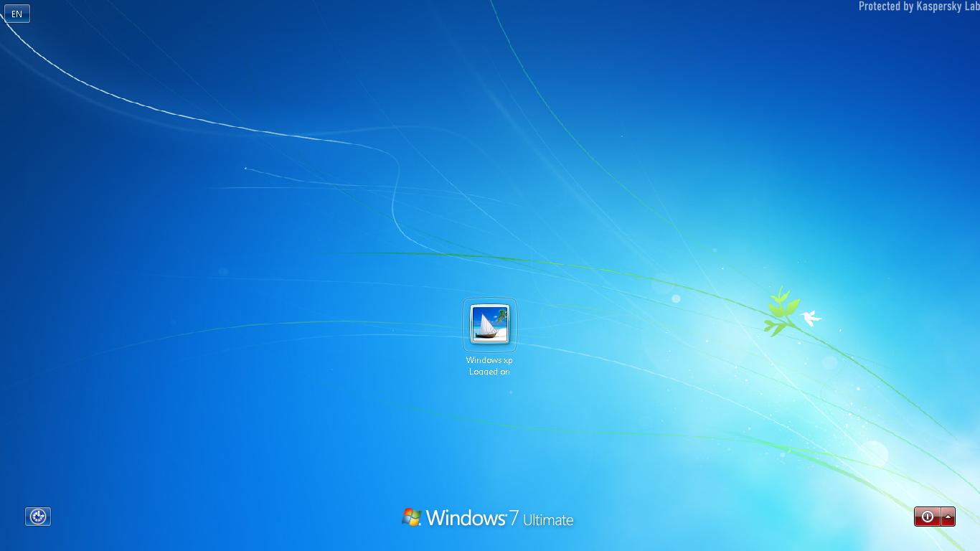Click the Logged on status label
980x551 pixels.
490,372
